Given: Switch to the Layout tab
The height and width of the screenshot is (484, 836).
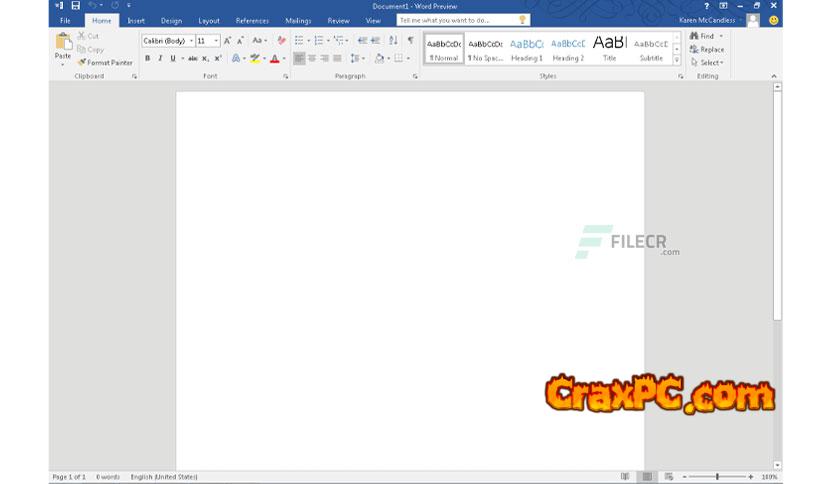Looking at the screenshot, I should [x=209, y=20].
